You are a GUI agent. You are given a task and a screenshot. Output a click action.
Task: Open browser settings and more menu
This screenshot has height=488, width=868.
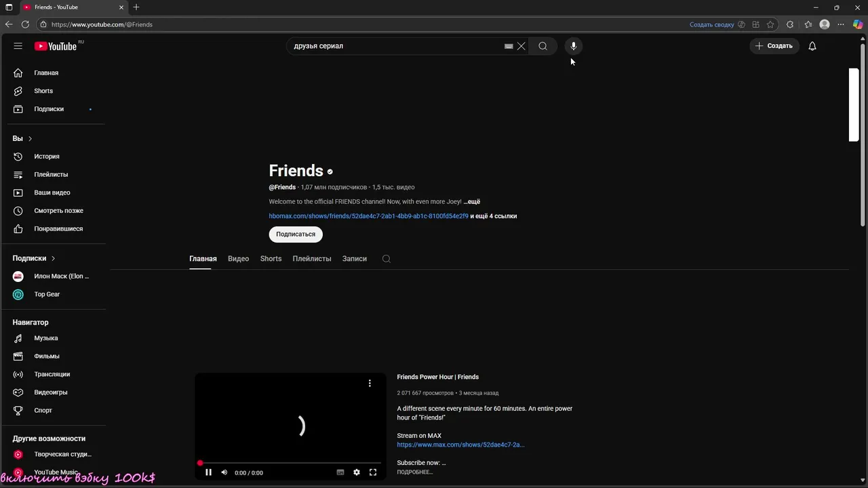(x=841, y=24)
